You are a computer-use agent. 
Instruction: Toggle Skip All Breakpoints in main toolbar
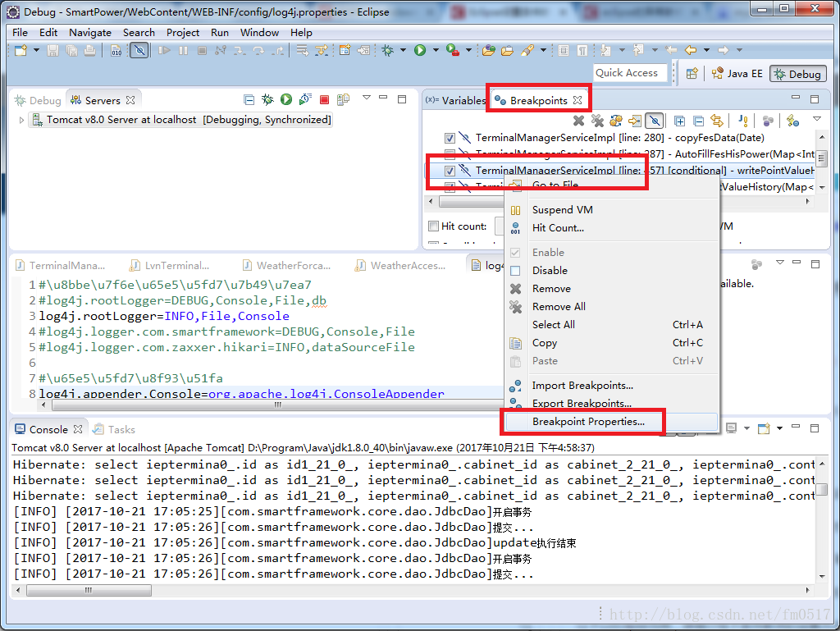139,50
